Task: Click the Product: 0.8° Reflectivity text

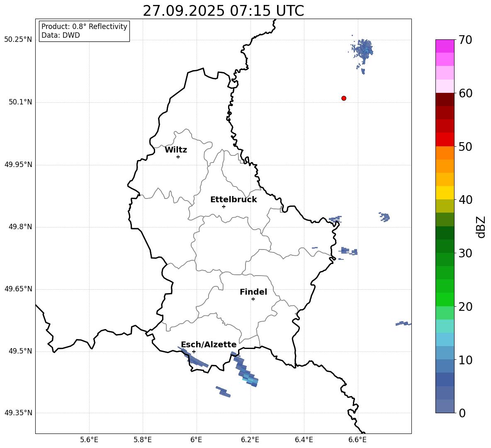Action: 84,27
